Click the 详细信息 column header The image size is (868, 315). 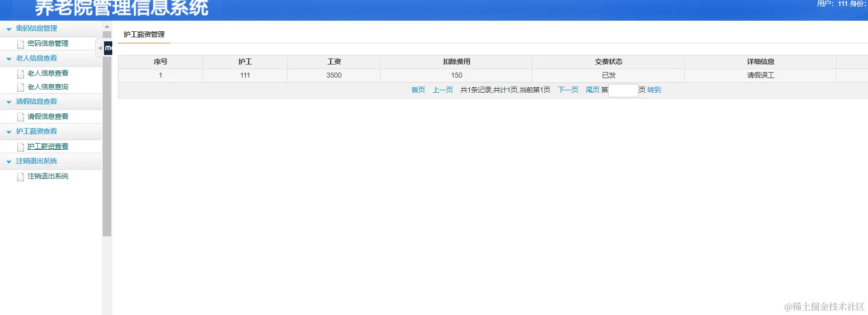(x=761, y=61)
